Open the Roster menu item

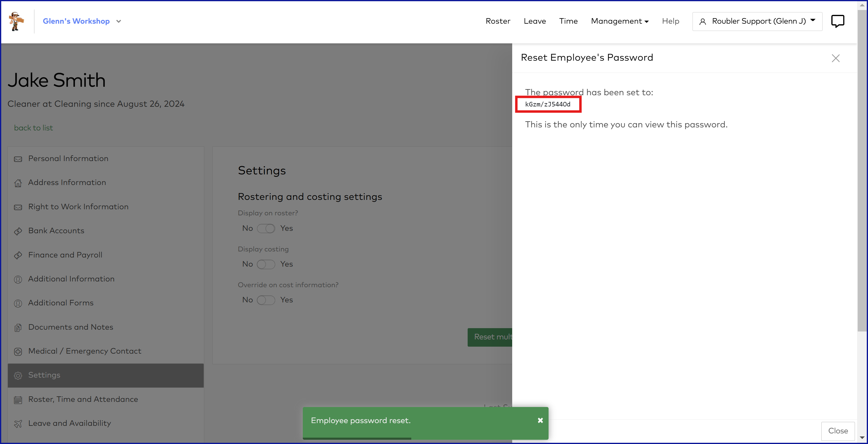[498, 21]
